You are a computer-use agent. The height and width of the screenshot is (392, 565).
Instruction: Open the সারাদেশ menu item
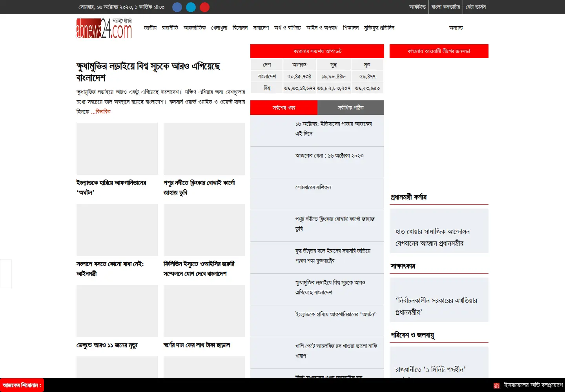(261, 28)
